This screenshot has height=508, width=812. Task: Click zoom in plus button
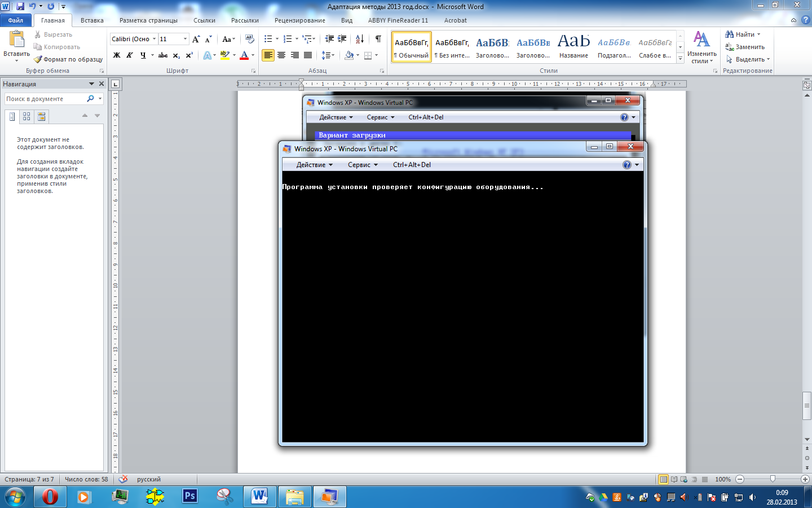point(805,479)
